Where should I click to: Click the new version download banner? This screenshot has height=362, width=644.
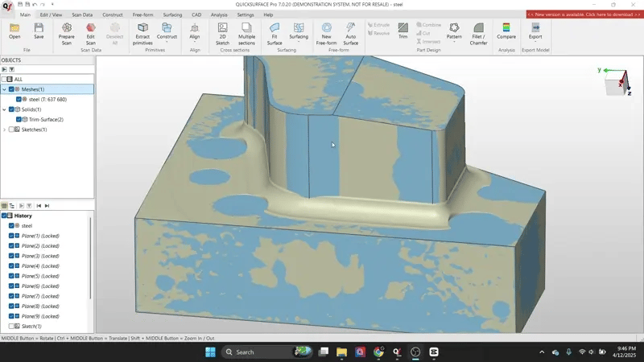point(584,14)
